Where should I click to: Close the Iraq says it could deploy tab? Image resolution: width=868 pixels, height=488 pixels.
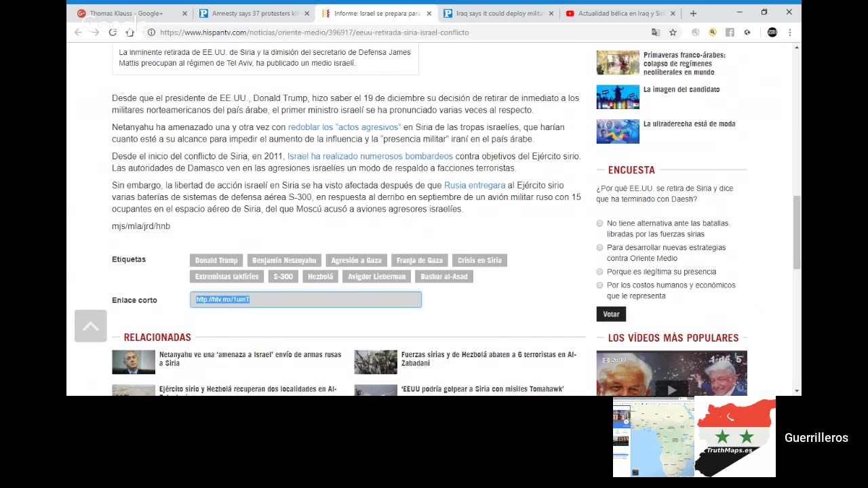point(551,13)
